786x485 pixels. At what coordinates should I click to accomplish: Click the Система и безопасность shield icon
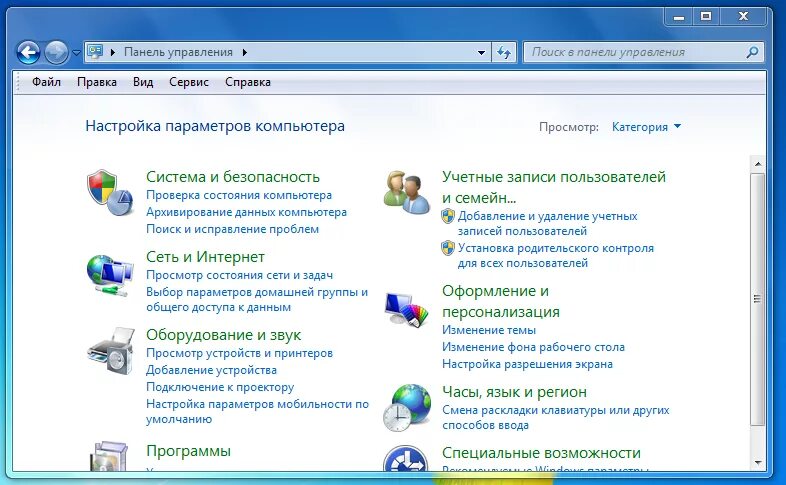click(x=109, y=192)
